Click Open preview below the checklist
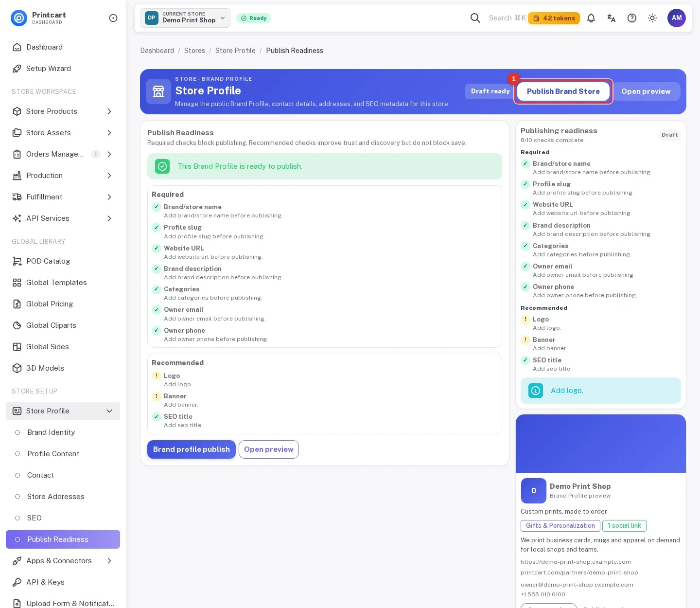 coord(269,449)
